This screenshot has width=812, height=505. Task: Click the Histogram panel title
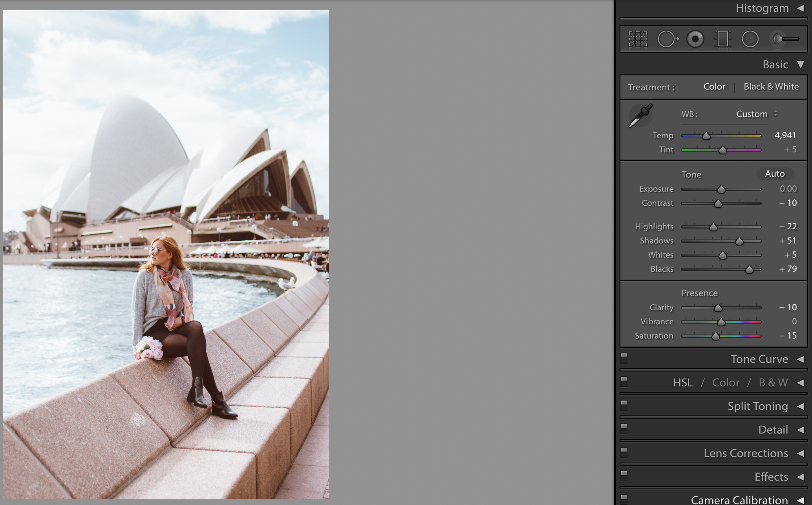762,8
